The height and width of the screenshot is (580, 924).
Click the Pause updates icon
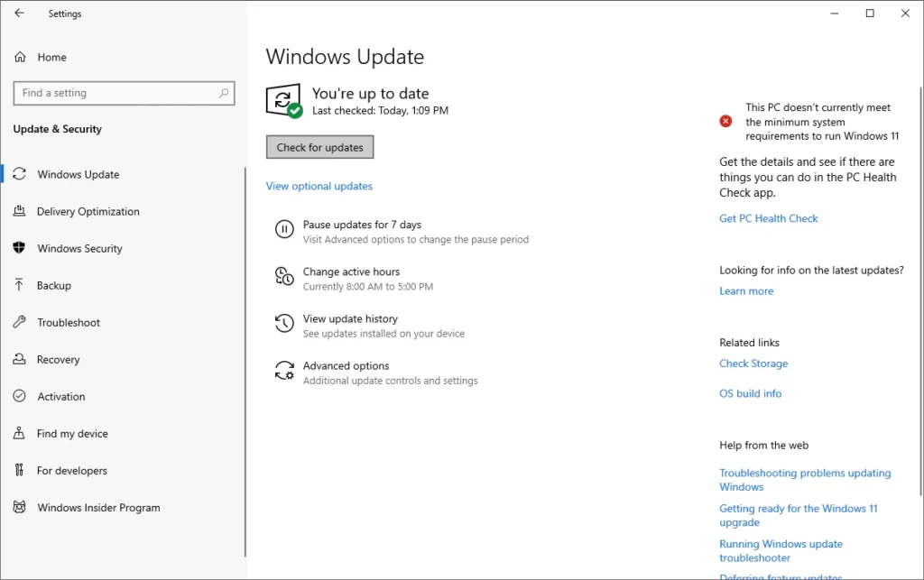[x=284, y=230]
